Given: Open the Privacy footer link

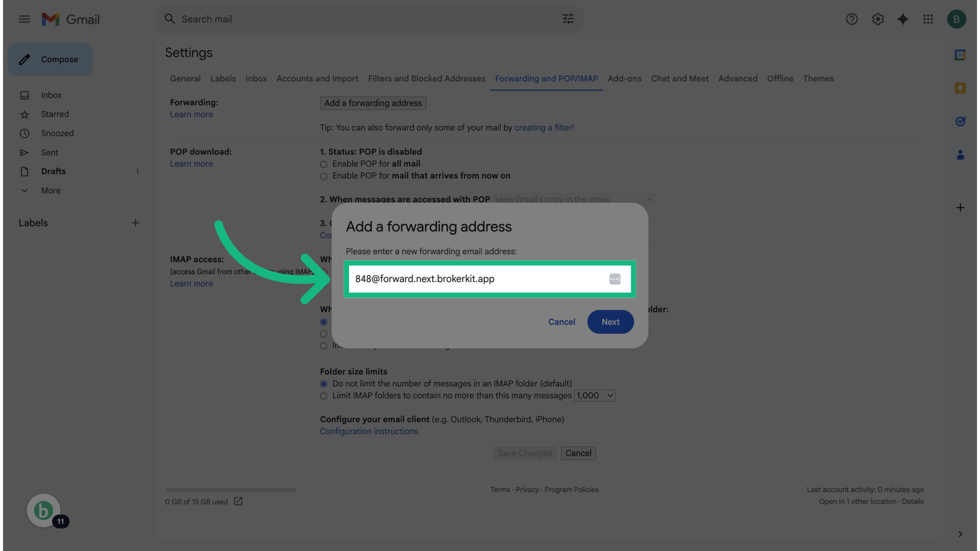Looking at the screenshot, I should tap(527, 490).
